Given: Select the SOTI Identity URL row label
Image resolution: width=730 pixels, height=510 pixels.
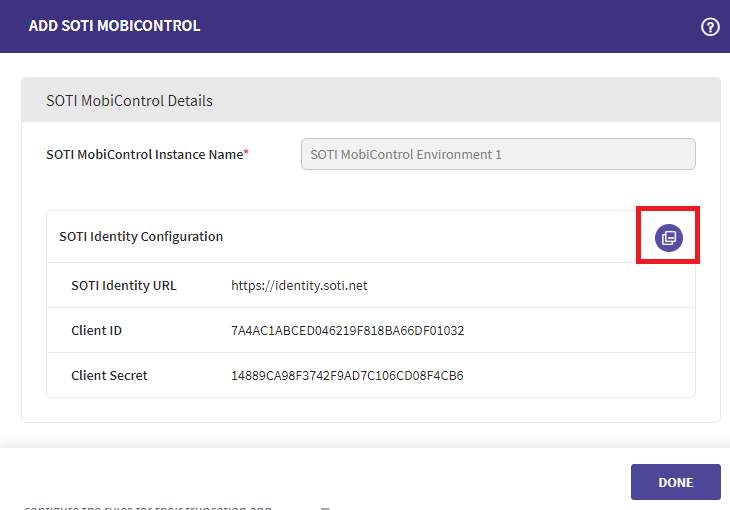Looking at the screenshot, I should (x=123, y=285).
